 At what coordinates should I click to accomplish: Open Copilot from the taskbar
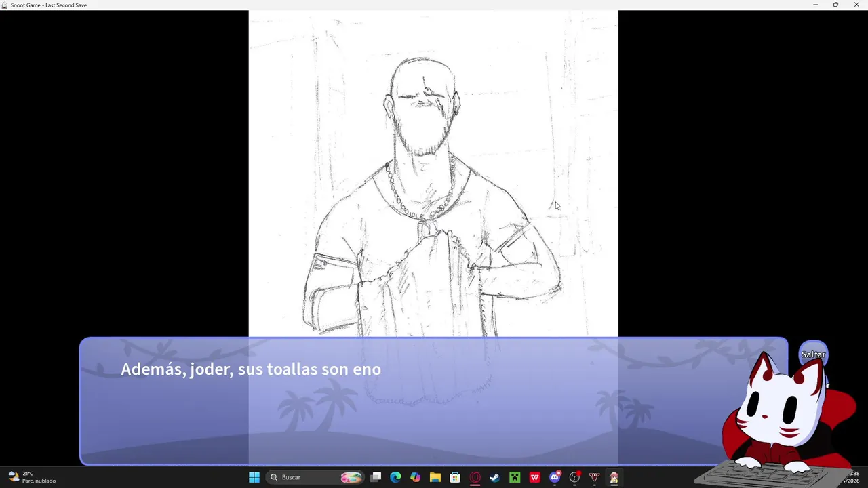pos(416,477)
